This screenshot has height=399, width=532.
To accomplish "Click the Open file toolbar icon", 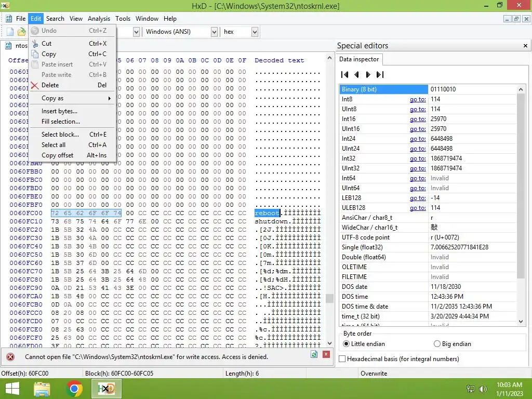I will click(21, 32).
